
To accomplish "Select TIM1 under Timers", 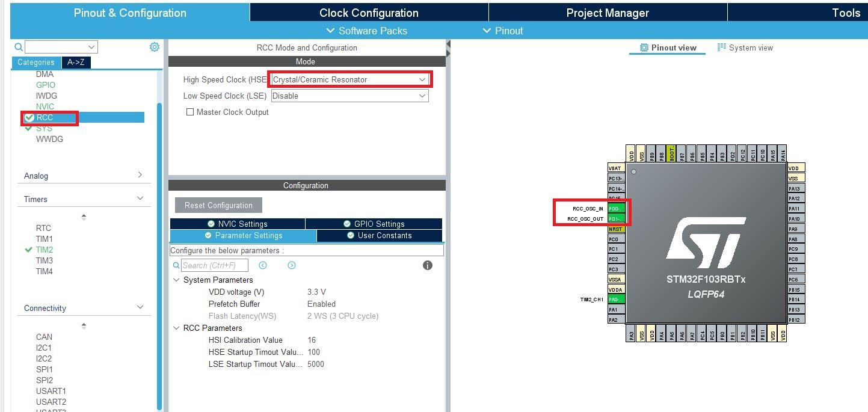I will click(x=44, y=239).
